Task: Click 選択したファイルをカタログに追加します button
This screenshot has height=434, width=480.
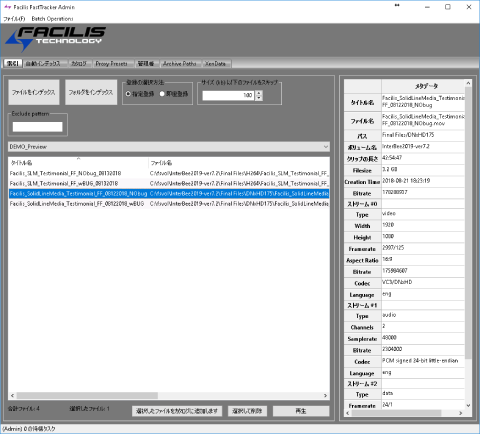Action: pyautogui.click(x=177, y=411)
